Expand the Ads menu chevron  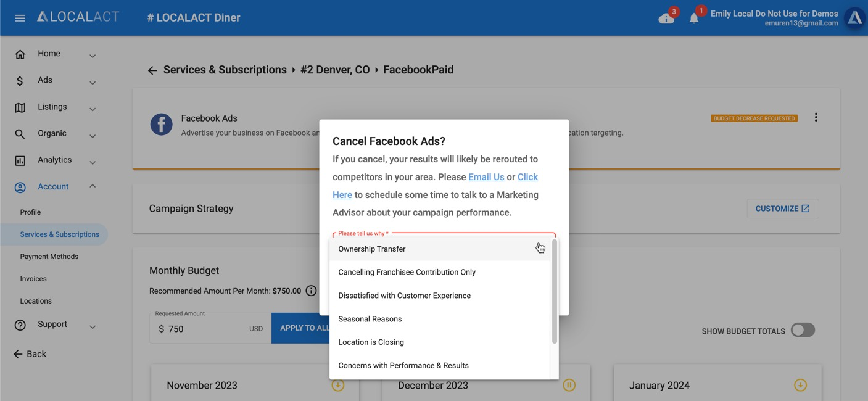click(x=93, y=83)
